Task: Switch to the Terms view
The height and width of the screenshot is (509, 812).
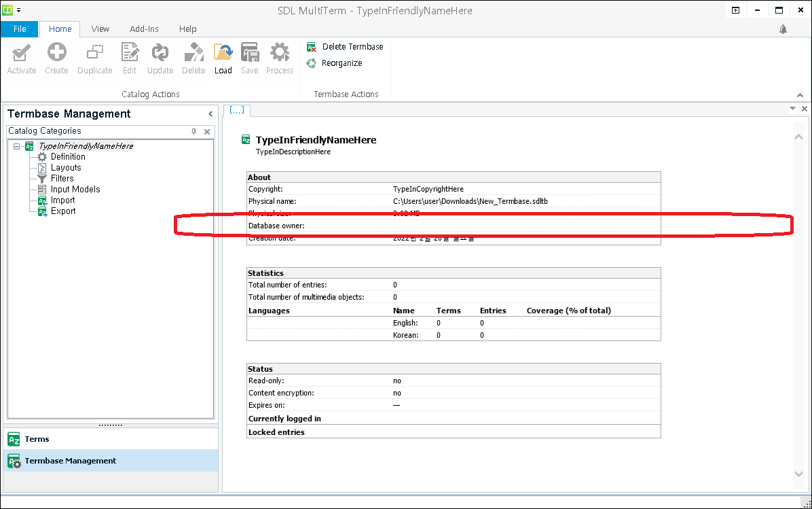Action: point(111,439)
